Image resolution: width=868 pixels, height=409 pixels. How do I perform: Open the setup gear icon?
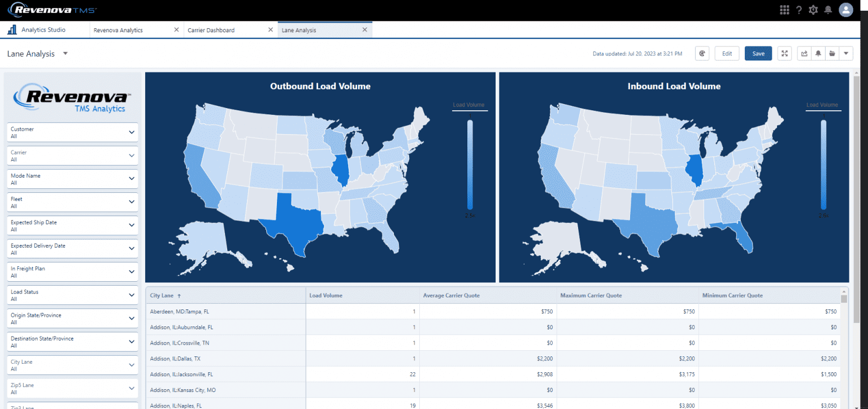click(814, 9)
